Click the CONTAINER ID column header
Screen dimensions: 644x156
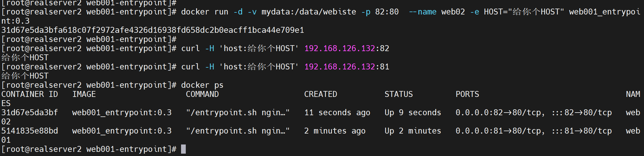(x=30, y=94)
